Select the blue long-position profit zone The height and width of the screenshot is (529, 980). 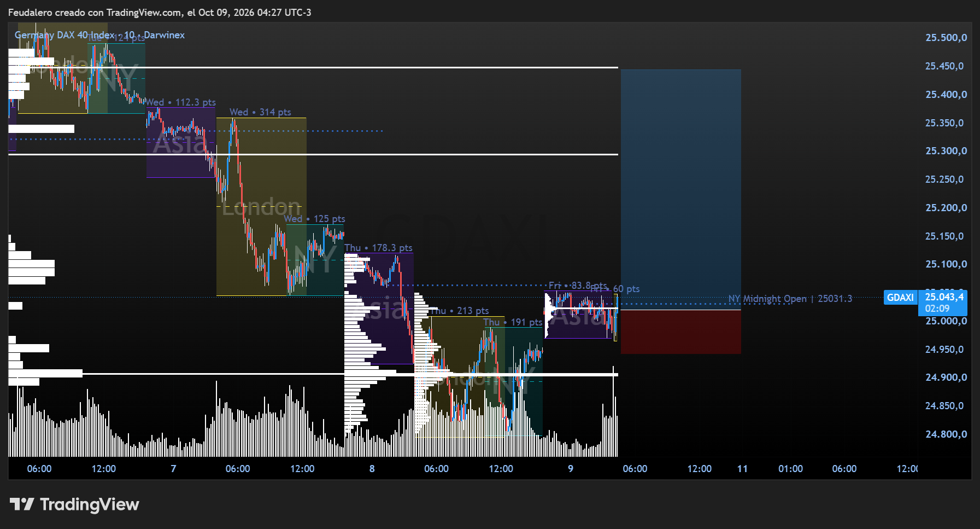[681, 189]
